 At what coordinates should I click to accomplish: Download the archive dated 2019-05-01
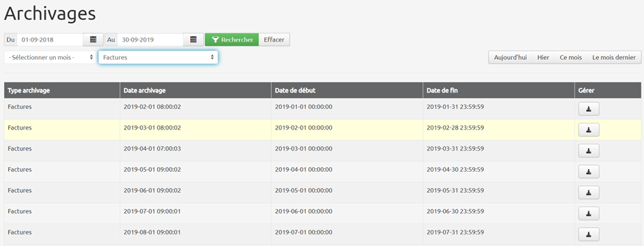coord(589,172)
